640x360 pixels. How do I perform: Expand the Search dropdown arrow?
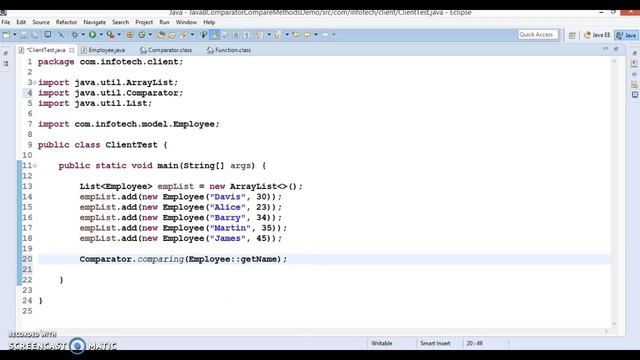(x=192, y=35)
